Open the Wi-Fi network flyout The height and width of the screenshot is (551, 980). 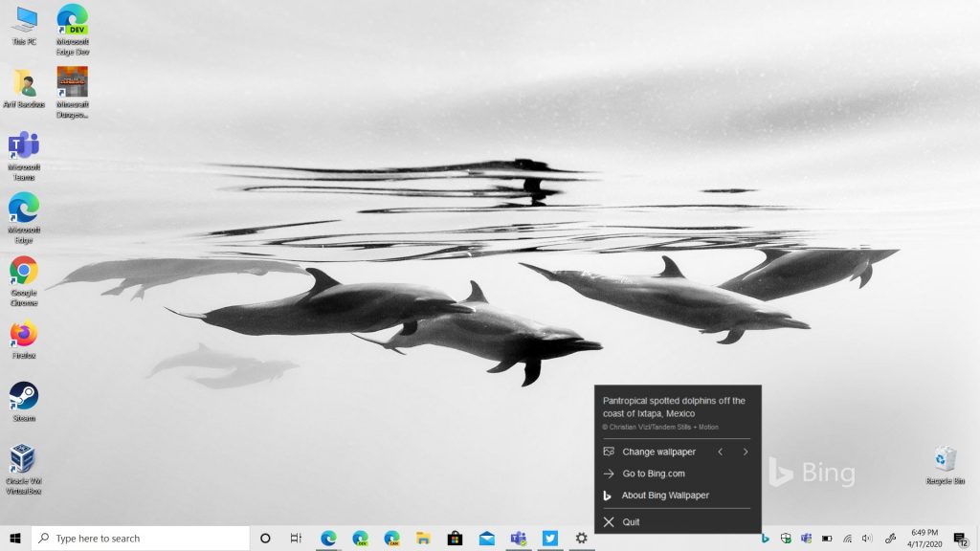(848, 539)
